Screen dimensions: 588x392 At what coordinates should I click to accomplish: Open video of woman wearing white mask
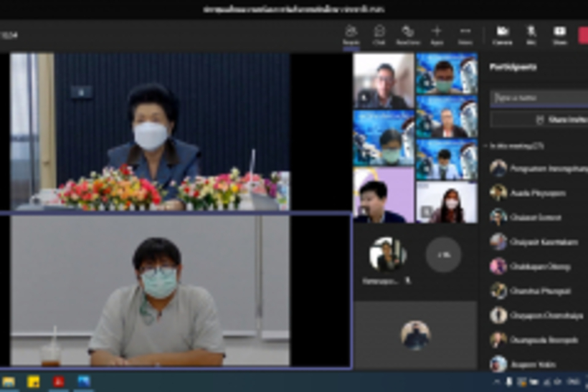click(x=150, y=132)
